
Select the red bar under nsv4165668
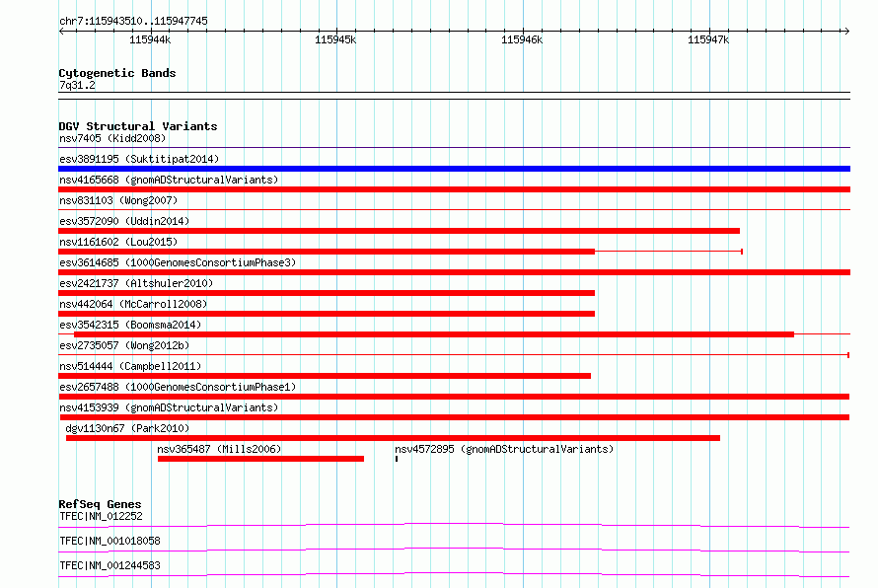pos(454,189)
